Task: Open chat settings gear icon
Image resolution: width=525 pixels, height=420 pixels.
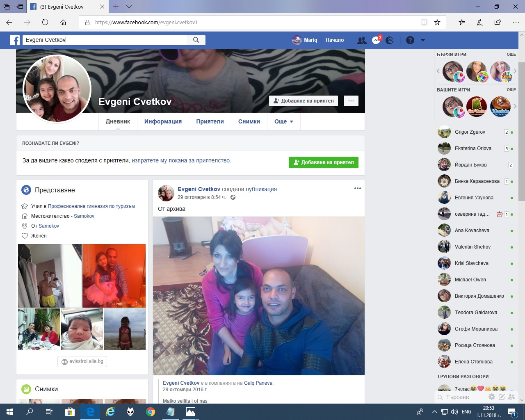Action: [492, 397]
